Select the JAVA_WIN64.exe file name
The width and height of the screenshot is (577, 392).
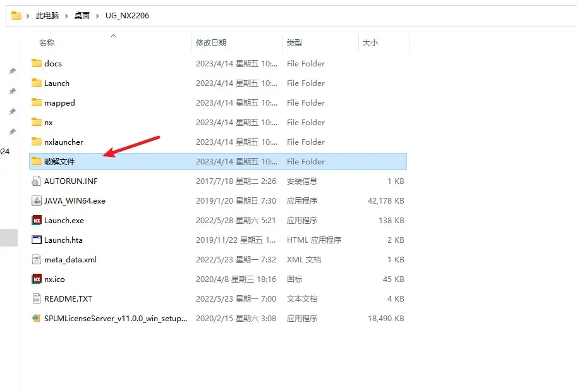(75, 201)
